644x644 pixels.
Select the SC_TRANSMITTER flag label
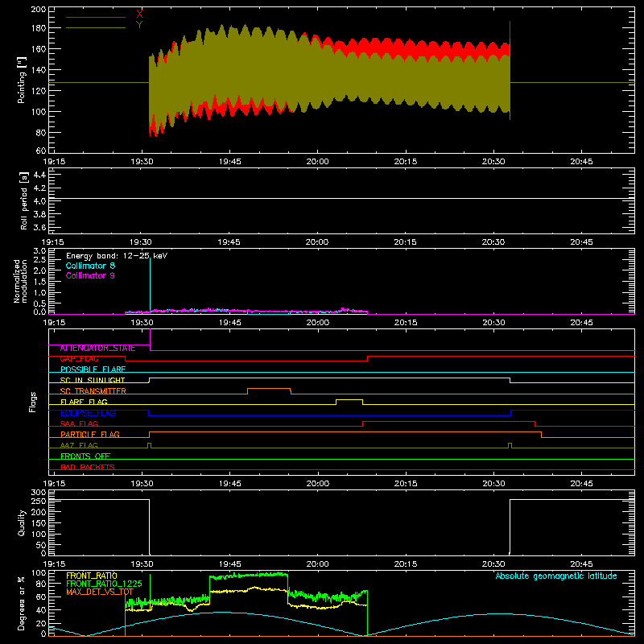click(93, 391)
